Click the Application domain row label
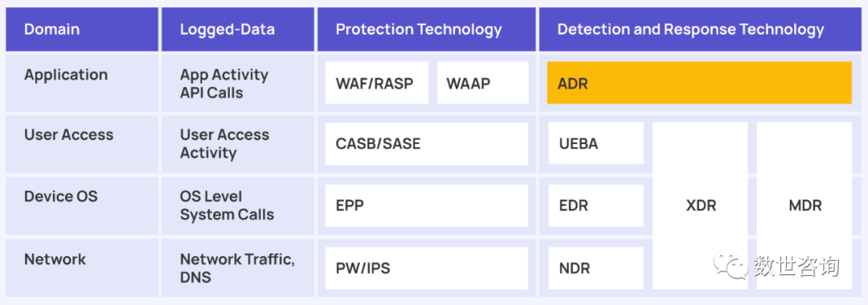Viewport: 868px width, 305px height. pos(66,75)
